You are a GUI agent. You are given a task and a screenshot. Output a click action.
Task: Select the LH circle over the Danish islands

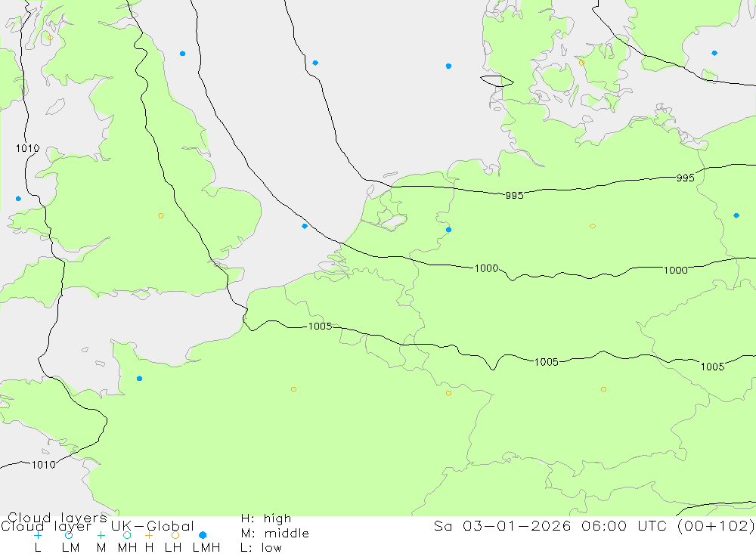coord(581,63)
